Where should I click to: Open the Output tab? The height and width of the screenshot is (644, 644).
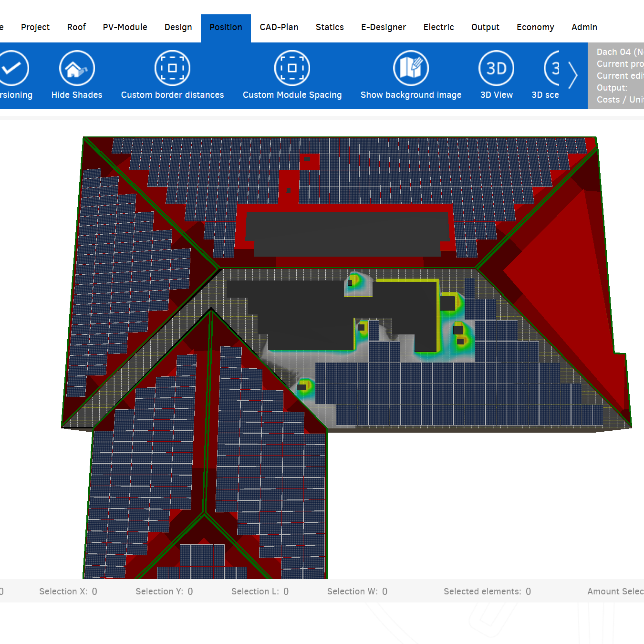485,27
